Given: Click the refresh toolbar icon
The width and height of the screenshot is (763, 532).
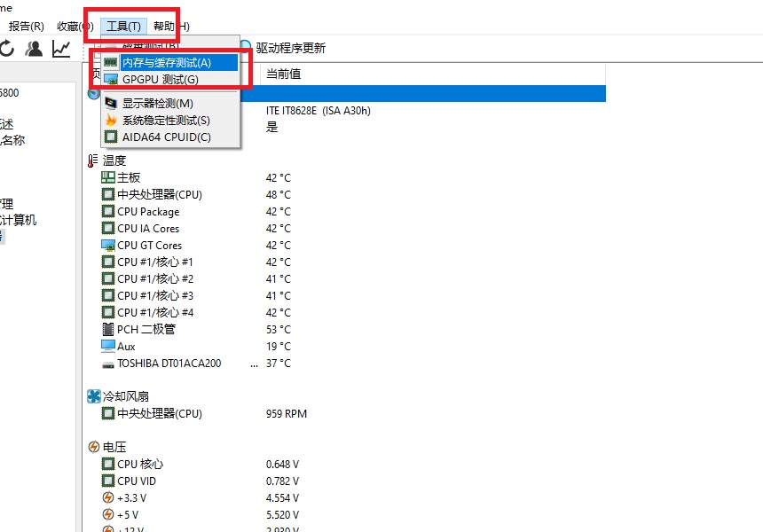Looking at the screenshot, I should [x=8, y=50].
